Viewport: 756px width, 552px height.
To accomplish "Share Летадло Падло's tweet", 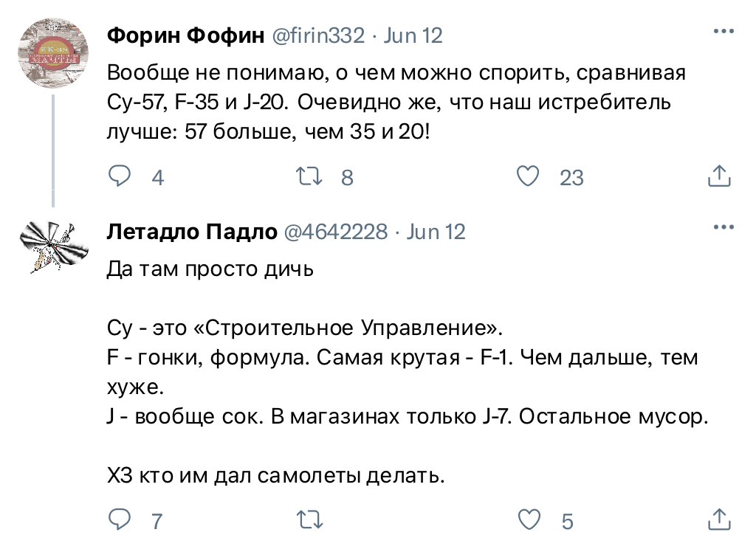I will point(719,520).
